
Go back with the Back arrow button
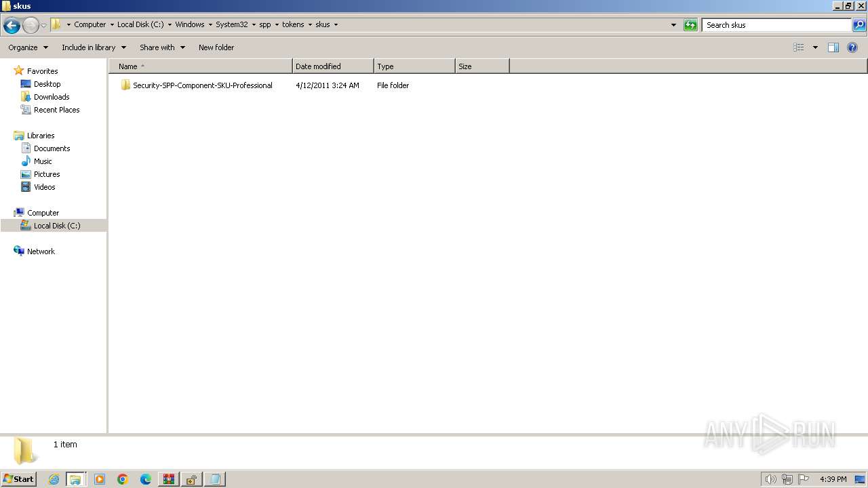12,26
